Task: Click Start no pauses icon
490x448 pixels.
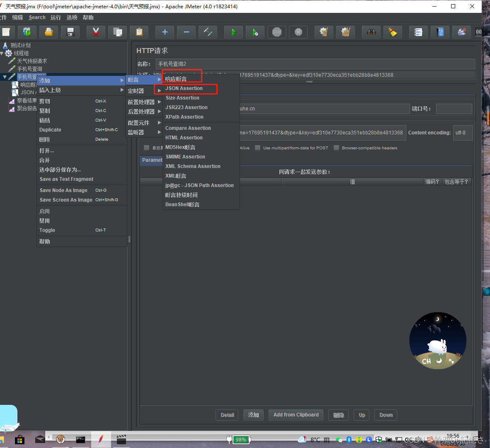Action: (x=255, y=32)
